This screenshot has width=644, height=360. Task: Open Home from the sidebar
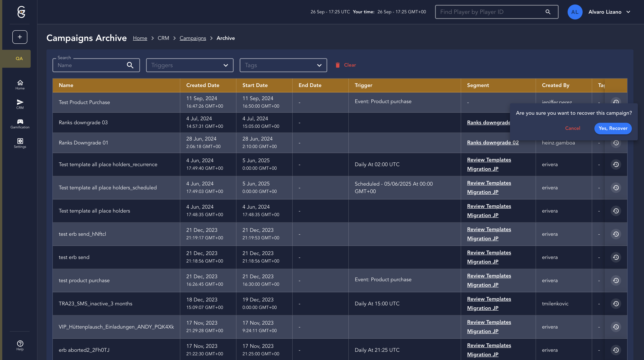coord(20,85)
